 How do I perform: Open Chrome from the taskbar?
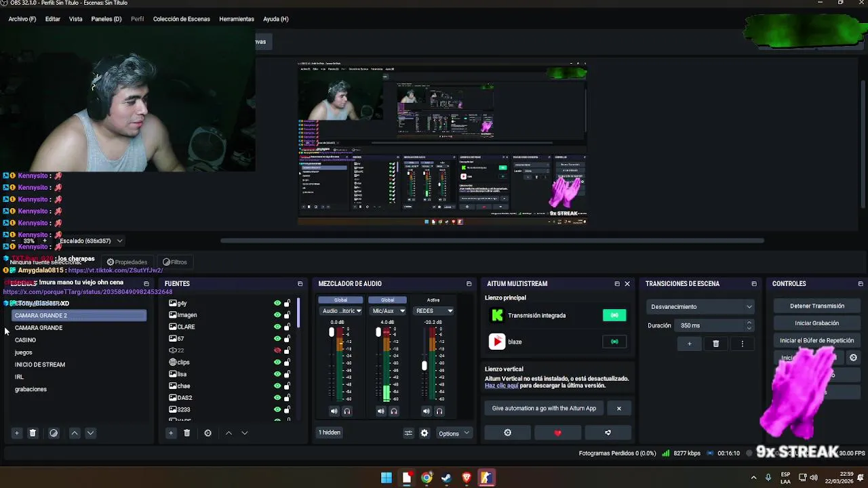pos(427,478)
